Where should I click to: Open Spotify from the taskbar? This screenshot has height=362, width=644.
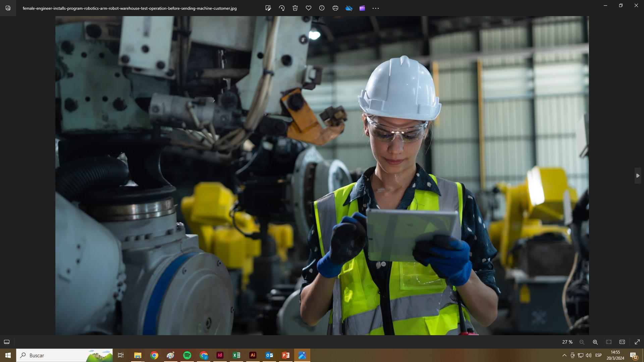(x=187, y=355)
